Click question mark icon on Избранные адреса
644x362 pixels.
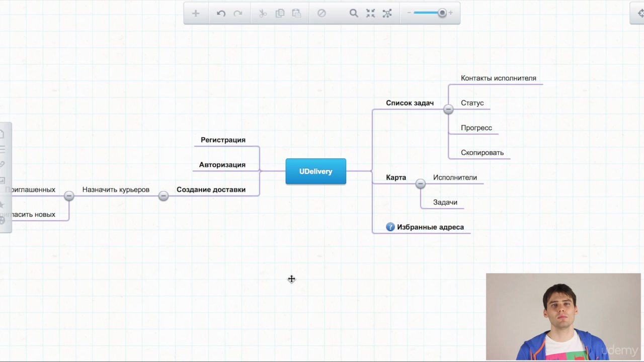[390, 227]
